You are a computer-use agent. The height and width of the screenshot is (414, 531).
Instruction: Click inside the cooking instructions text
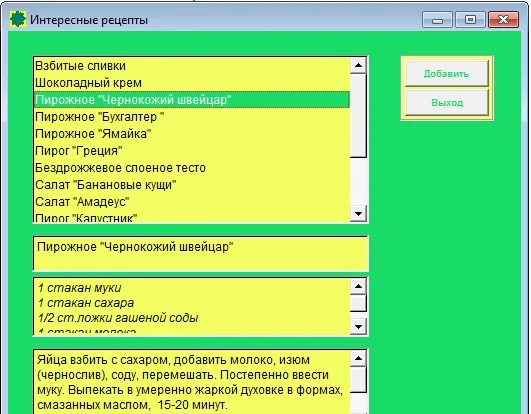coord(192,382)
